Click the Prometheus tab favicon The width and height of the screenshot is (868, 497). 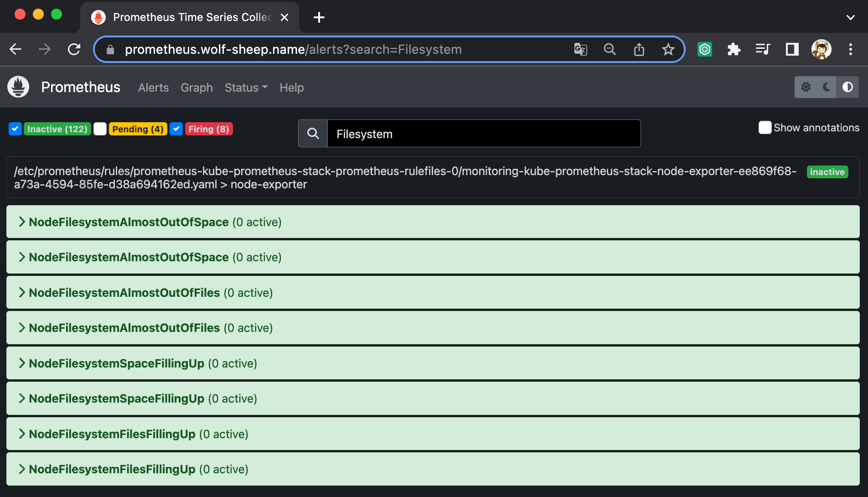(x=98, y=17)
